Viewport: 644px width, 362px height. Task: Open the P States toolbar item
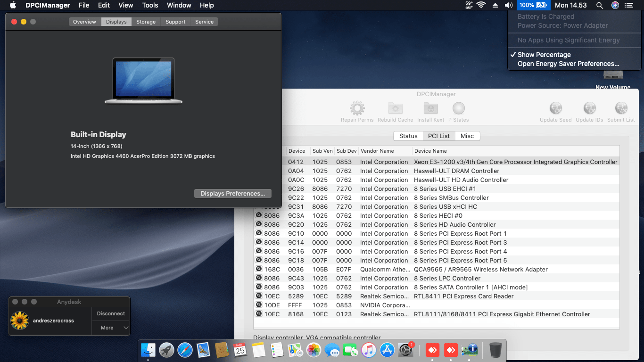pos(458,108)
